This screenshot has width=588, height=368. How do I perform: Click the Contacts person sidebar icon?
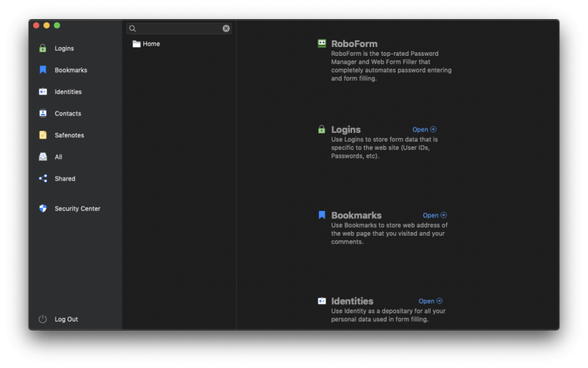point(43,113)
